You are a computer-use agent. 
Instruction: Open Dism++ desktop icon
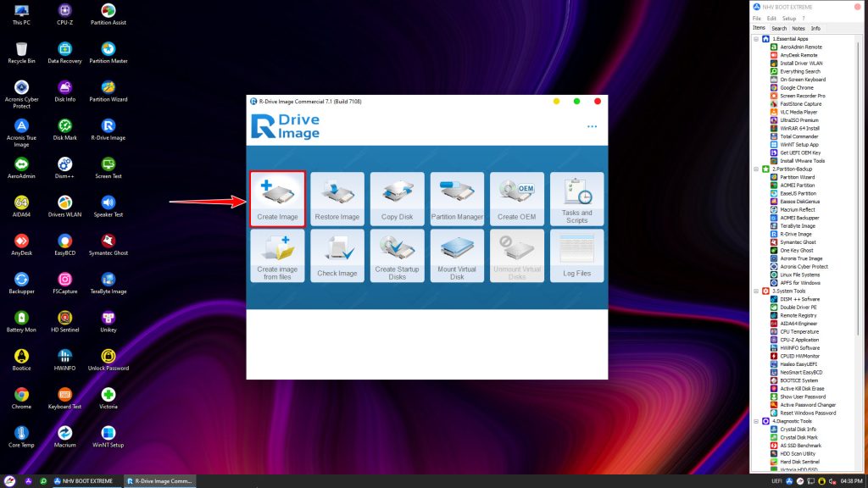pyautogui.click(x=64, y=168)
